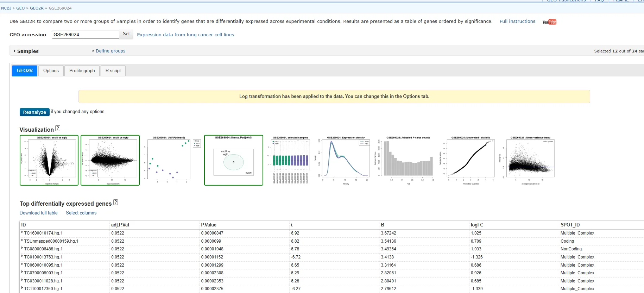Screen dimensions: 644x293
Task: Open the limma Venn diagram thumbnail
Action: 234,160
